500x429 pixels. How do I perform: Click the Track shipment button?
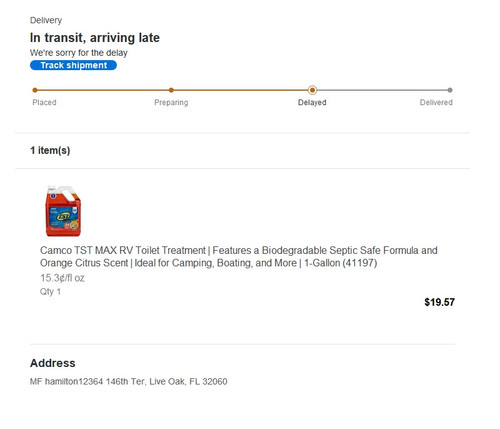point(73,65)
